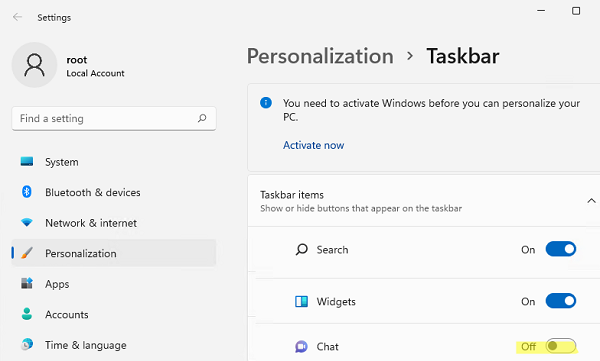
Task: Click the Bluetooth icon in sidebar
Action: (27, 192)
